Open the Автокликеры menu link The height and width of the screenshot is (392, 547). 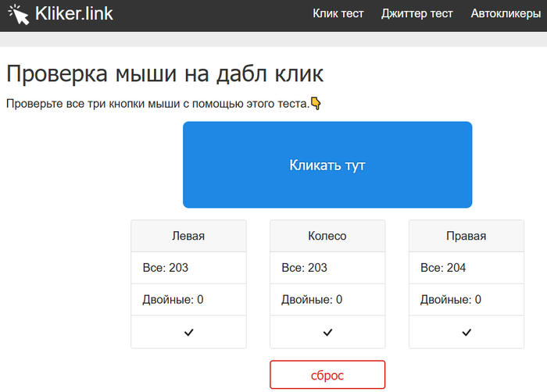pos(506,13)
